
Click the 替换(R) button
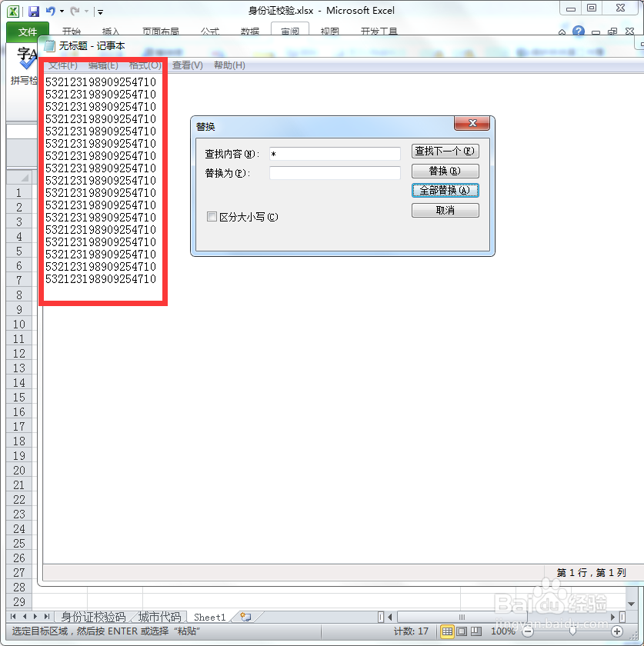tap(445, 171)
